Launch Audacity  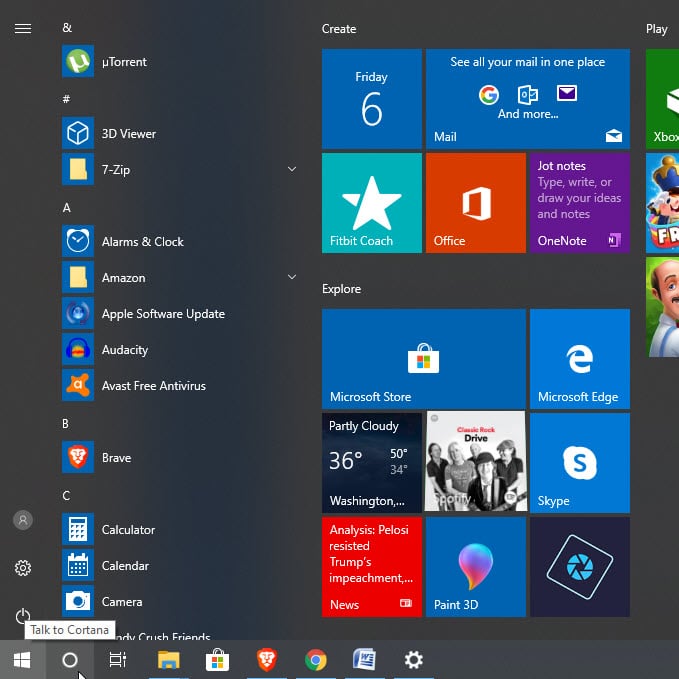click(x=179, y=349)
